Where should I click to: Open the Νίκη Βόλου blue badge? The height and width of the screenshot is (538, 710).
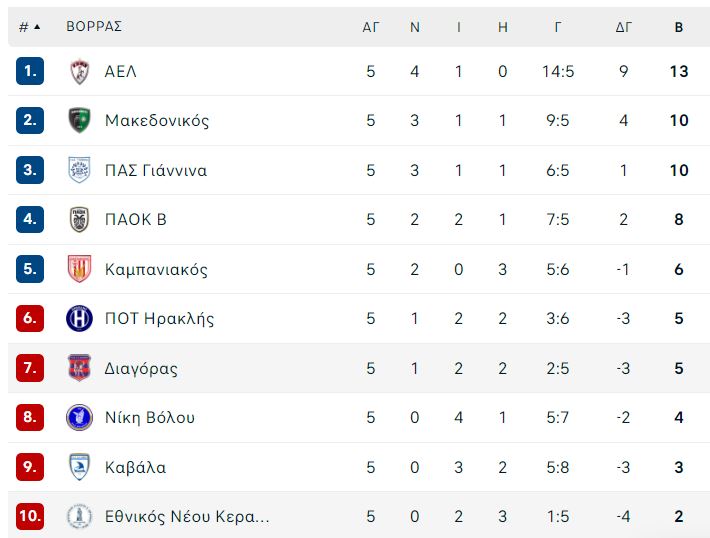tap(79, 417)
